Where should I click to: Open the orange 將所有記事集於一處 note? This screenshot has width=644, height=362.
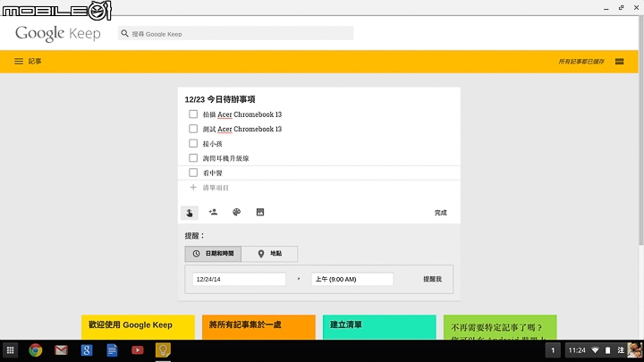258,327
